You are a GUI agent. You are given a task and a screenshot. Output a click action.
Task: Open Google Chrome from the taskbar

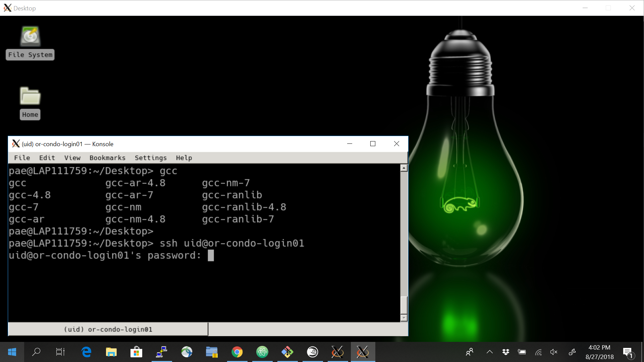(x=237, y=352)
